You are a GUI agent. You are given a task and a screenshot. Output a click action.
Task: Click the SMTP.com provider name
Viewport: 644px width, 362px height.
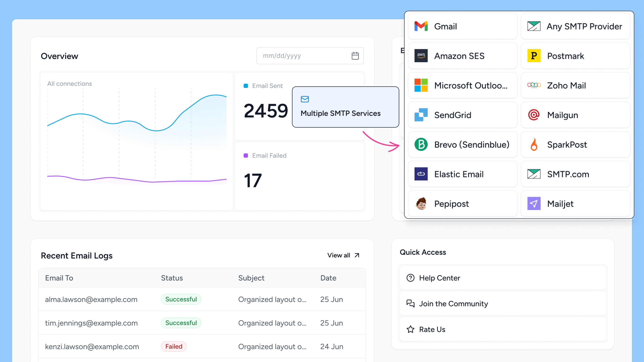pyautogui.click(x=568, y=174)
